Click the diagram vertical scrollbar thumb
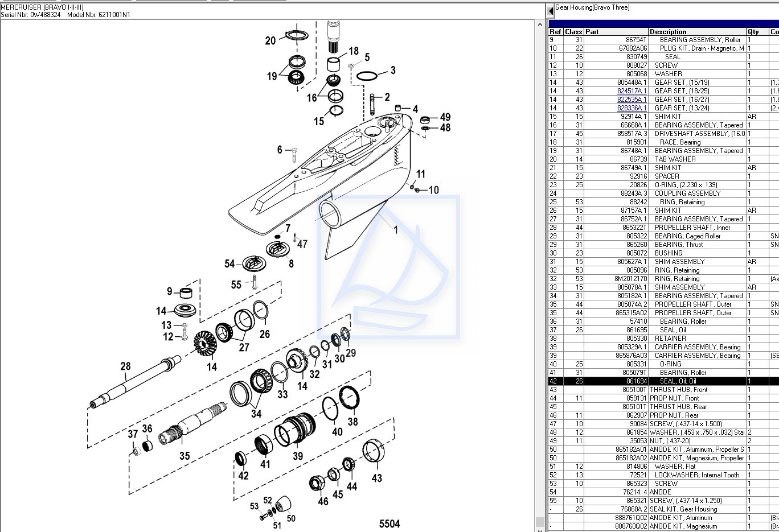Viewport: 779px width, 532px height. coord(540,521)
